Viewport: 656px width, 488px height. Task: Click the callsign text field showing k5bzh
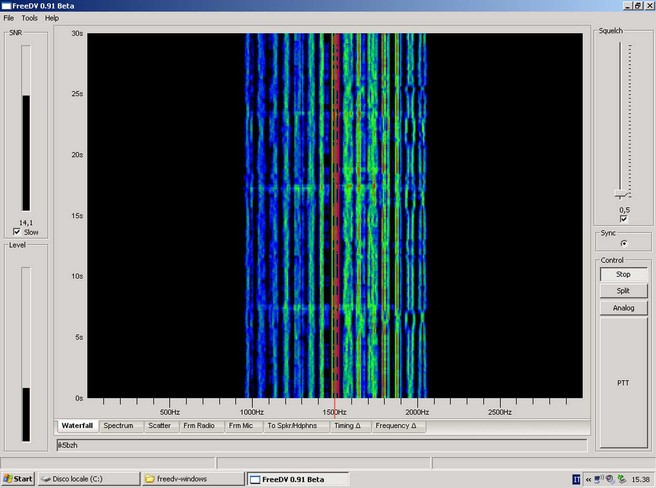click(321, 445)
